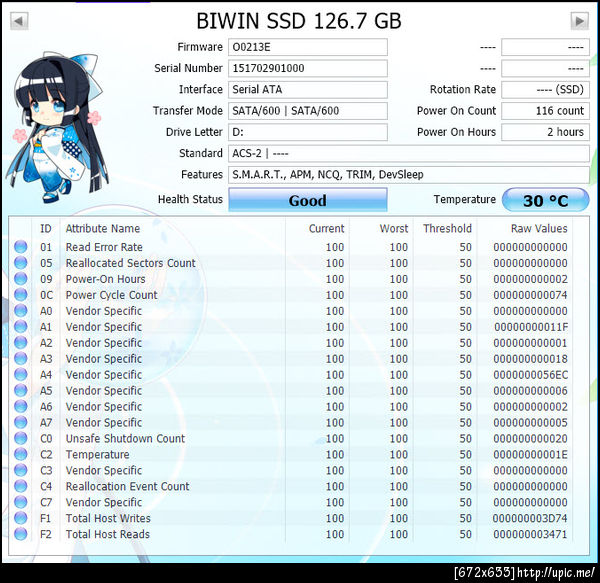Screen dimensions: 600x583
Task: Click status orb for attribute A2
Action: (x=21, y=342)
